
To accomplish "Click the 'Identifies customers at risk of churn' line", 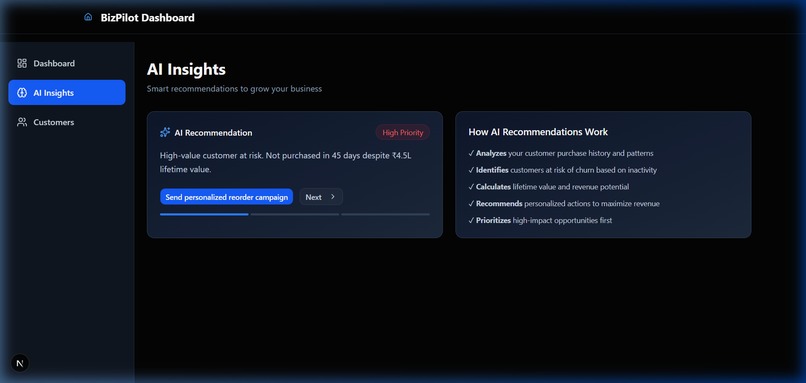I will pos(562,170).
